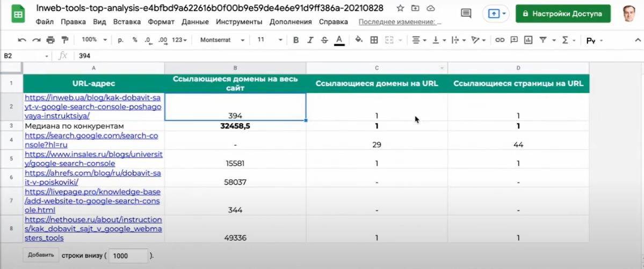Viewport: 644px width, 269px height.
Task: Open the nethouse.ru instructions link
Action: 93,229
